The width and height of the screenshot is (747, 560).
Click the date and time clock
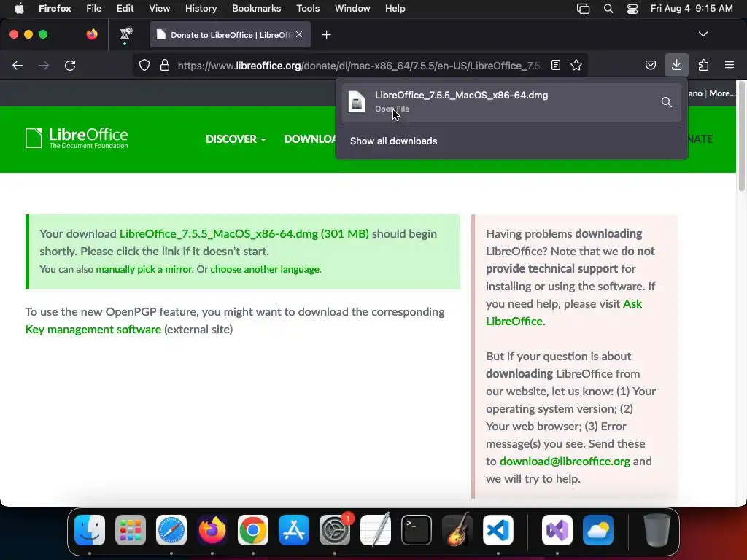pyautogui.click(x=692, y=9)
